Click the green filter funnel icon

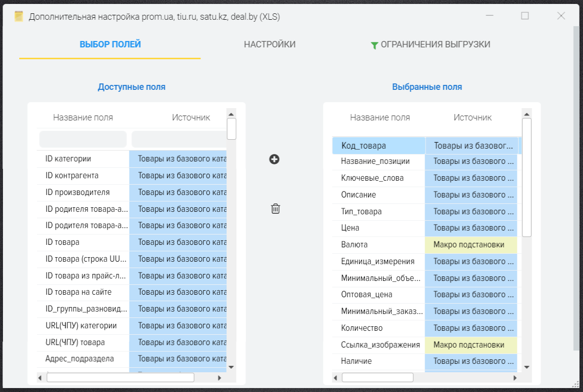374,45
